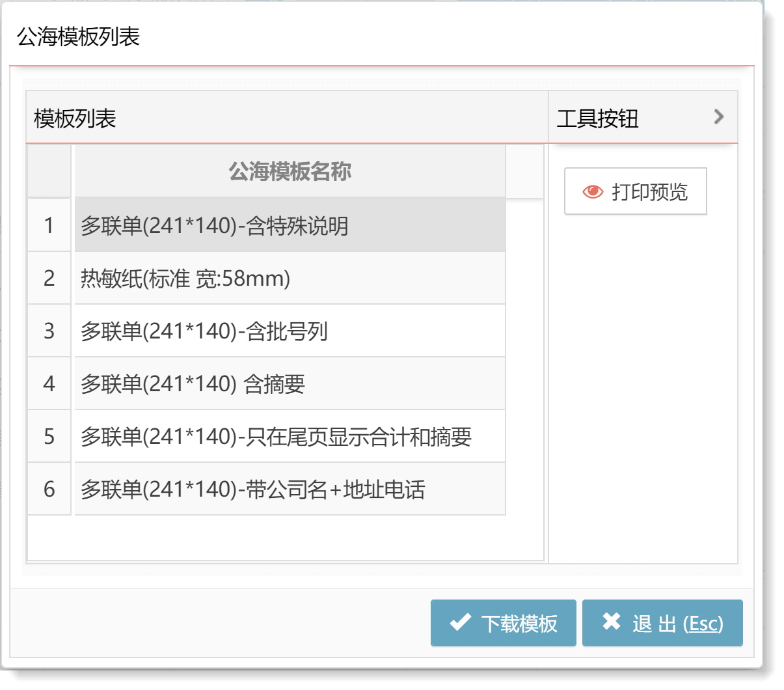Click the 模板列表 panel header

coord(75,118)
